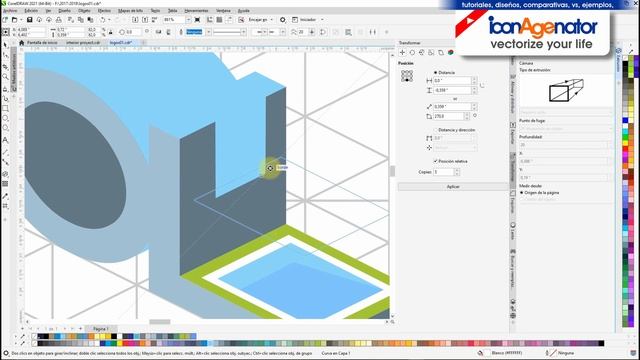Image resolution: width=640 pixels, height=360 pixels.
Task: Open the Encajar en dropdown
Action: (x=272, y=20)
